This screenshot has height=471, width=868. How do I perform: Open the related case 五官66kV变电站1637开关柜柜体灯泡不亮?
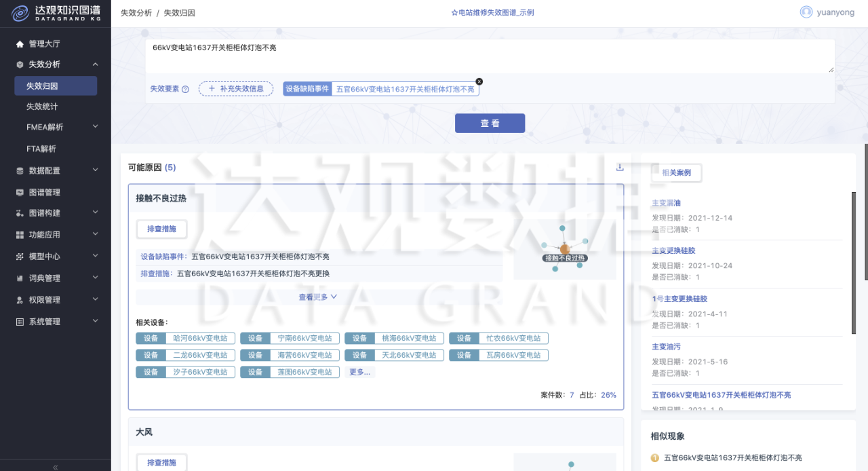click(721, 395)
